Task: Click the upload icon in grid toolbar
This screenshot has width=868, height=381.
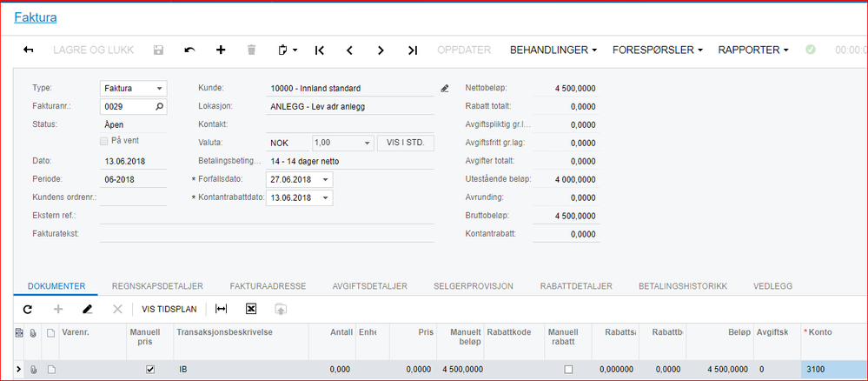Action: click(282, 309)
